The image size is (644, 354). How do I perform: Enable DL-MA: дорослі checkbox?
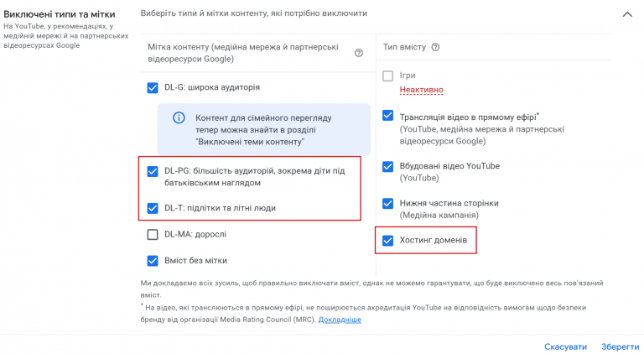click(153, 235)
